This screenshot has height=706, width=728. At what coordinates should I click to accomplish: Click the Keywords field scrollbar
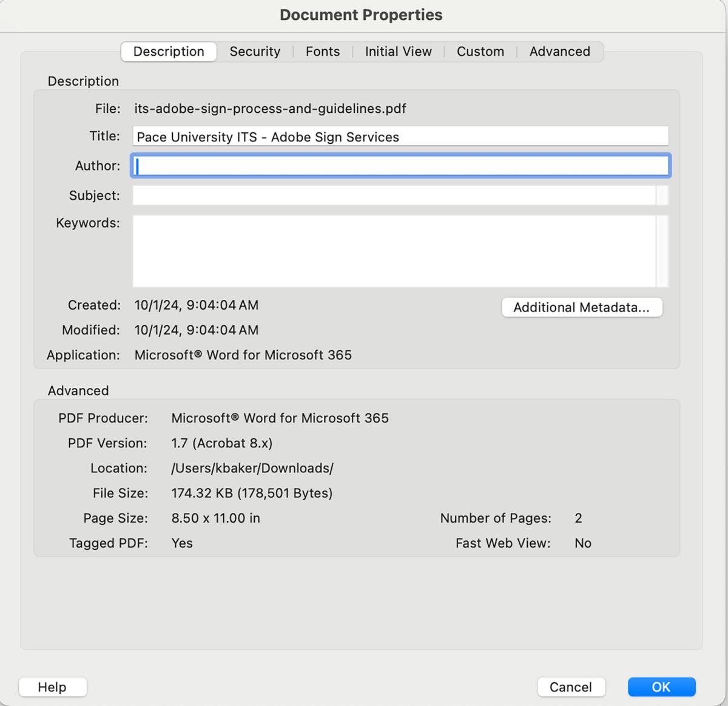click(662, 251)
